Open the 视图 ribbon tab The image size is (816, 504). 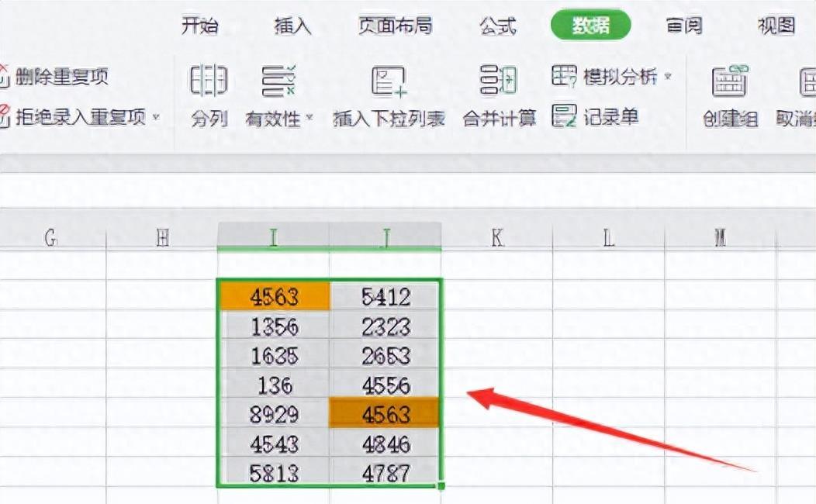(x=776, y=25)
